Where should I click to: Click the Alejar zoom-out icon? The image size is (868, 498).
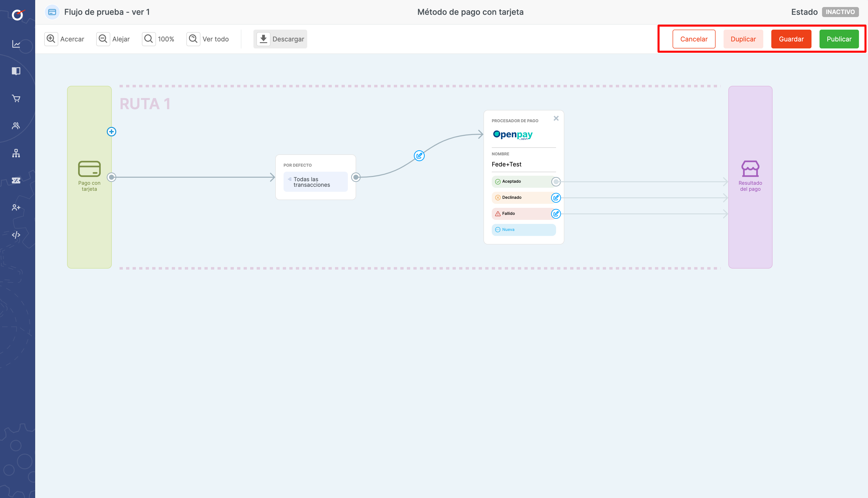tap(103, 39)
